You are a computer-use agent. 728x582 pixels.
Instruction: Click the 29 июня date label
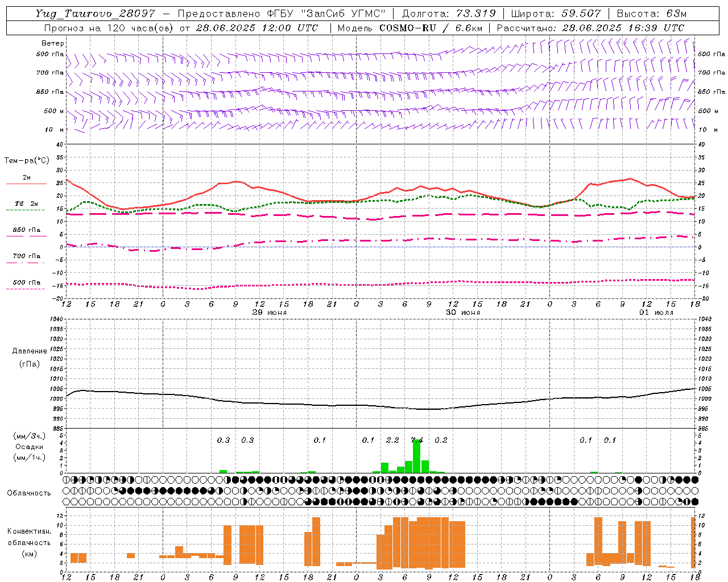coord(269,313)
